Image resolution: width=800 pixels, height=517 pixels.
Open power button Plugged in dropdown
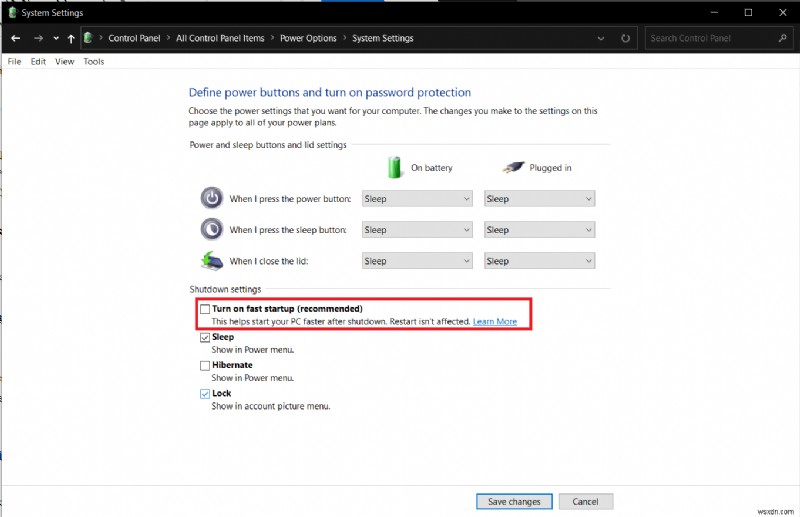point(539,199)
